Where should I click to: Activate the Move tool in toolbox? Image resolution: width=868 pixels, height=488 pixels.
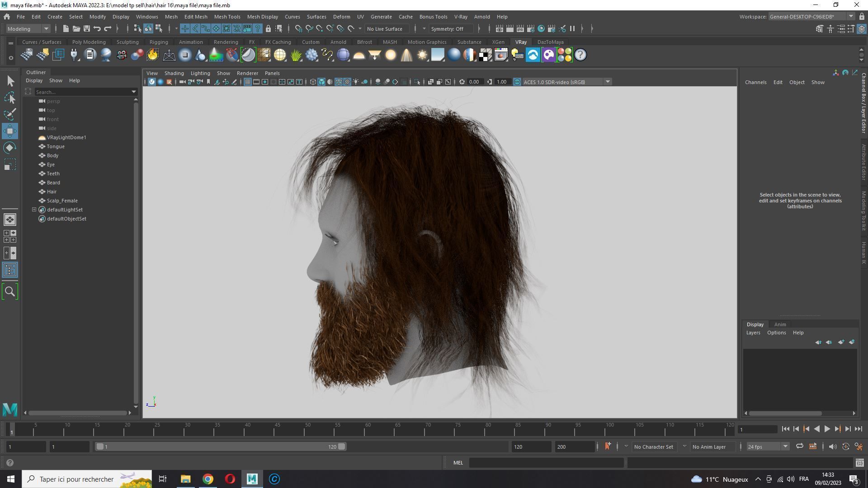click(10, 131)
